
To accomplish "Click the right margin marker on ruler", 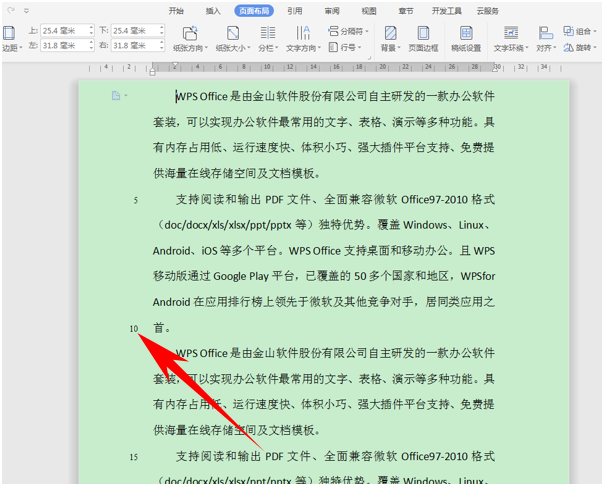I will [x=495, y=69].
